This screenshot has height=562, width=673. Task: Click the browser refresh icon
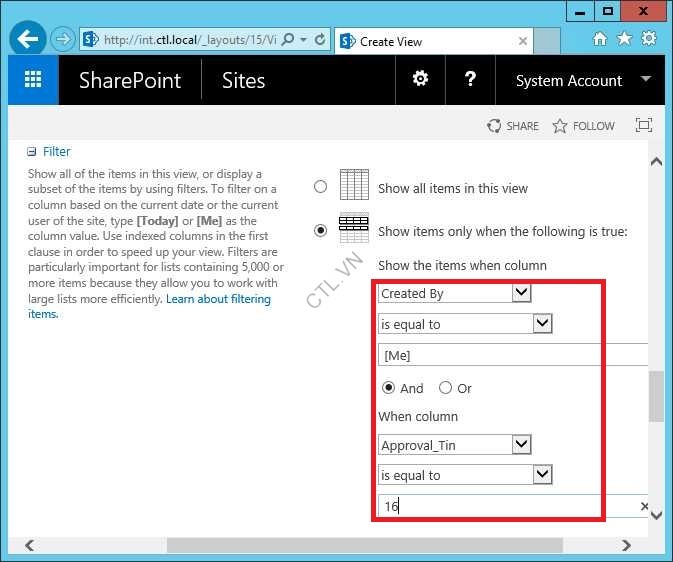(x=320, y=40)
